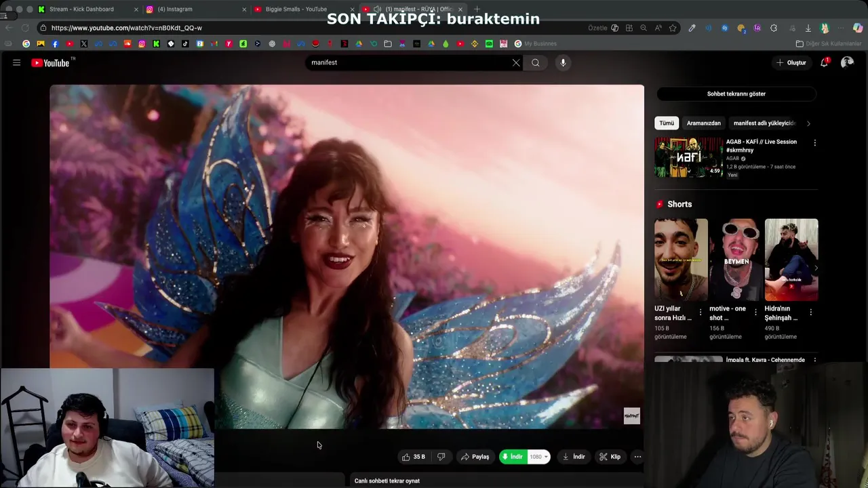The image size is (868, 488).
Task: Click the browser address bar URL
Action: pos(127,28)
